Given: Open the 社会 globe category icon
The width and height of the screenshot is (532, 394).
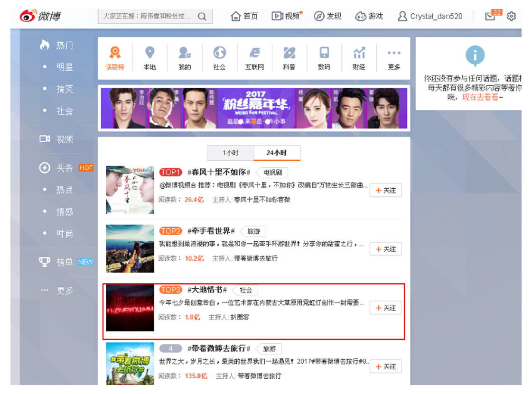Looking at the screenshot, I should pos(219,53).
